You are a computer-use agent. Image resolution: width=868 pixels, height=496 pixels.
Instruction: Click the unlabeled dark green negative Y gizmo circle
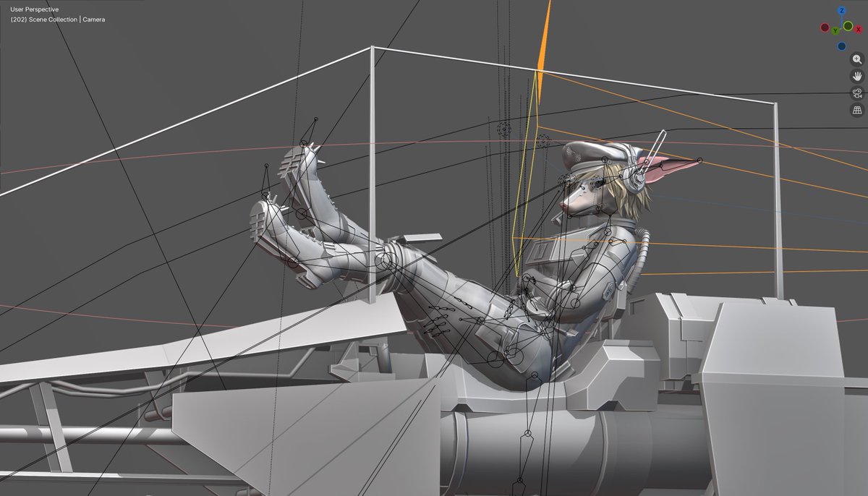[x=848, y=26]
